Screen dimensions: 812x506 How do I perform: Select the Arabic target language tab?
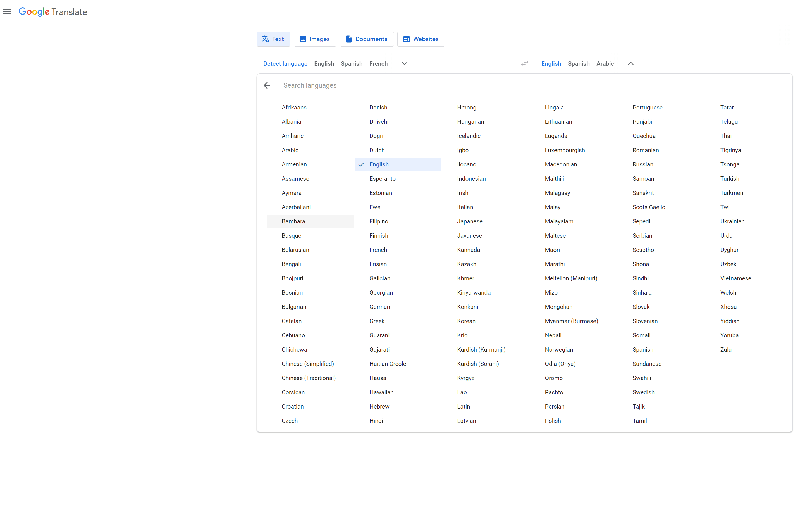[x=605, y=64]
